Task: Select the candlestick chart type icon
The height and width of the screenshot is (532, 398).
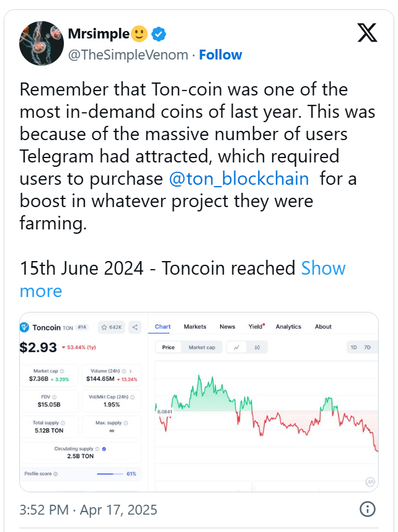Action: pyautogui.click(x=256, y=347)
